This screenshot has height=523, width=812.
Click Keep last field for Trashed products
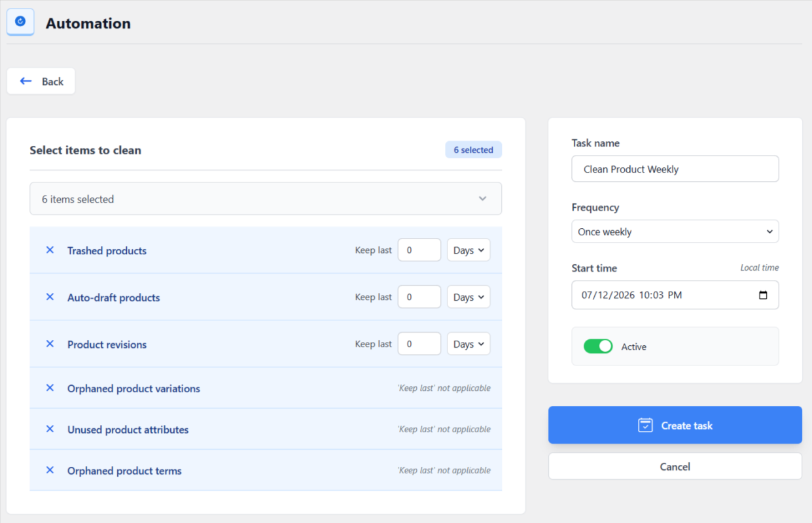click(x=419, y=250)
